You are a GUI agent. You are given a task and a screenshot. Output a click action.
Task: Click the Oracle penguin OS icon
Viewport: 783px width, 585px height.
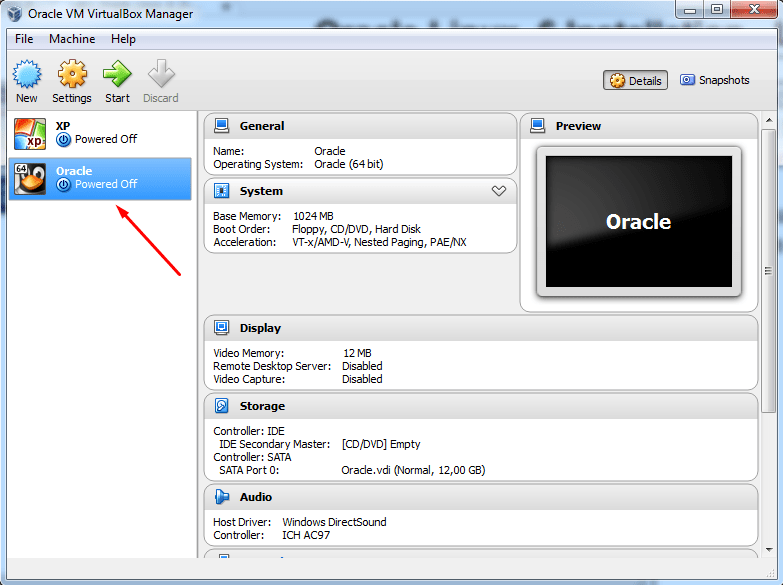click(30, 179)
